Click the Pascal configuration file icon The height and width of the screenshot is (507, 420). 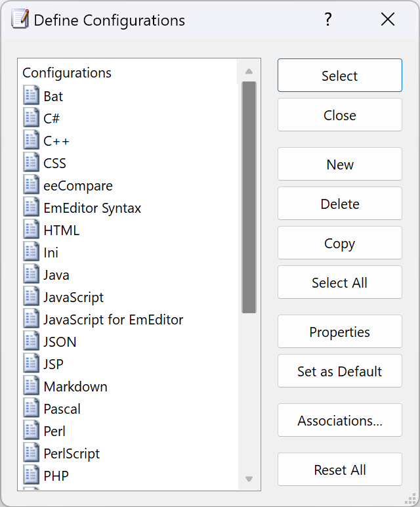31,408
